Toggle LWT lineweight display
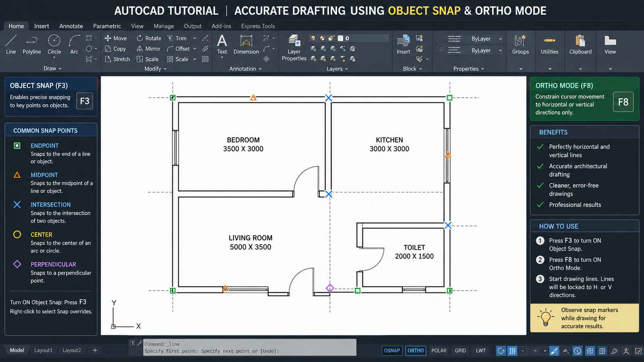This screenshot has width=644, height=362. (x=481, y=351)
